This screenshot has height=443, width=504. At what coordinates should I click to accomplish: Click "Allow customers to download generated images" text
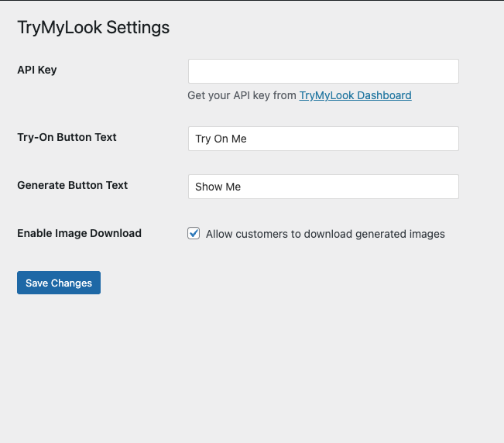point(325,234)
